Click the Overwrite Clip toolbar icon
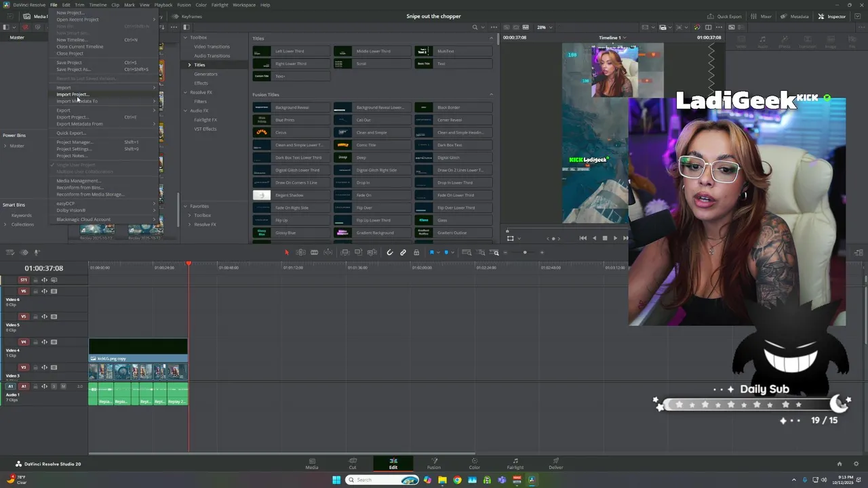The image size is (868, 488). coord(358,252)
